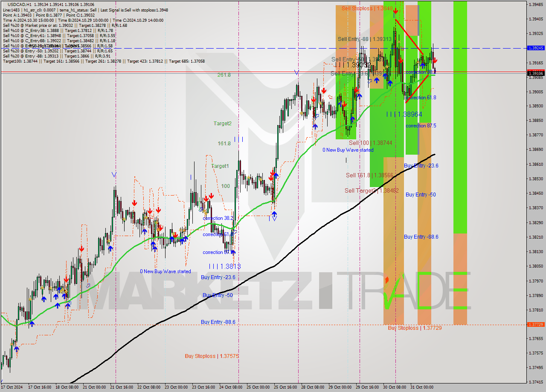546x392 pixels.
Task: Click the 'Target100: 1.38744' targets info line
Action: point(104,61)
